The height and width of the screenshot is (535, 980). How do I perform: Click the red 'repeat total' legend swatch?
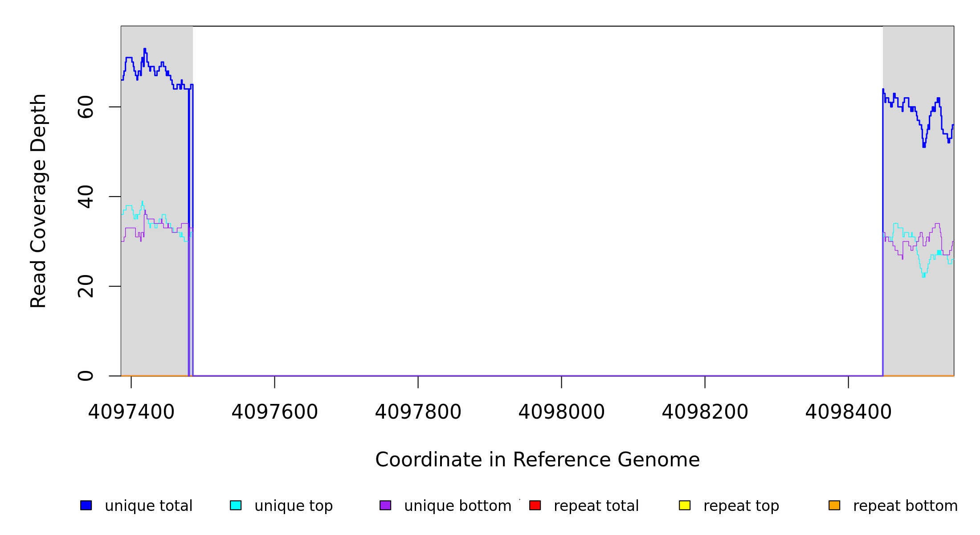click(535, 505)
